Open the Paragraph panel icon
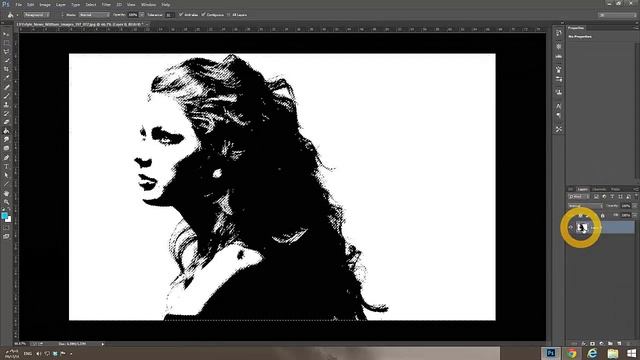Screen dimensions: 640x360 558,116
